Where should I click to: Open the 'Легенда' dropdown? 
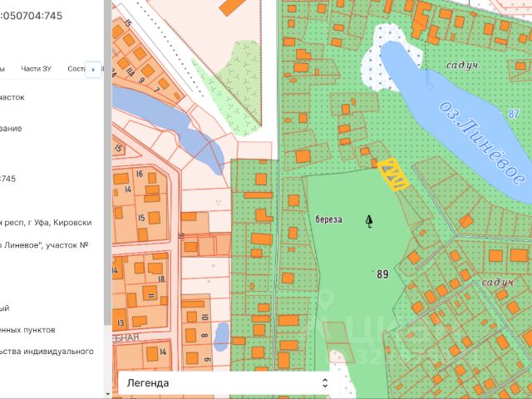[x=228, y=383]
